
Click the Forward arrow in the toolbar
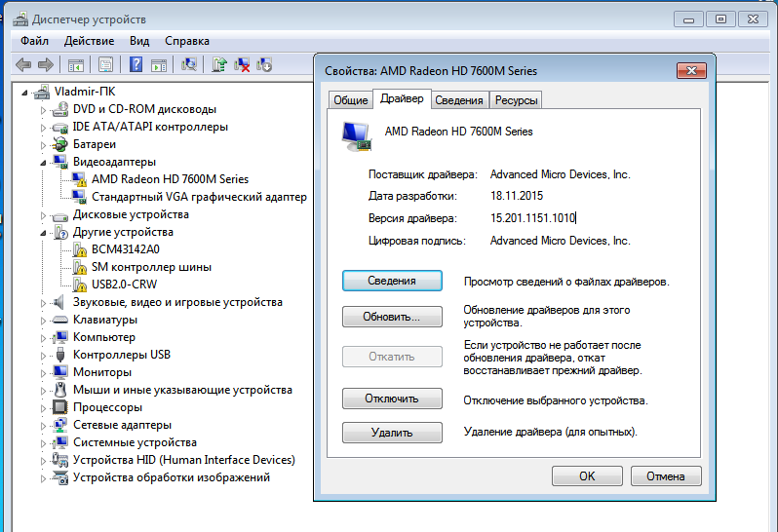pos(46,65)
